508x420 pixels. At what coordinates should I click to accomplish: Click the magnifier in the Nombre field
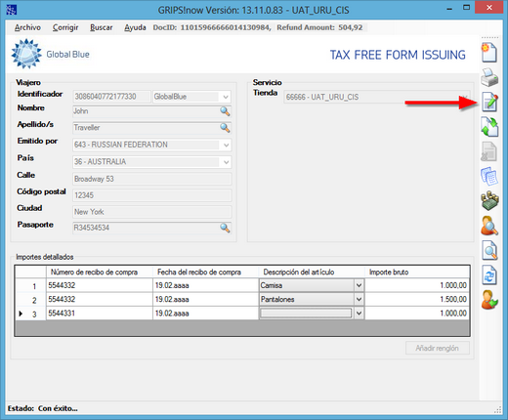225,111
